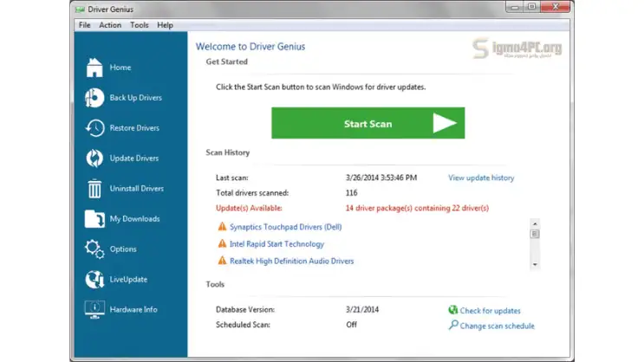The height and width of the screenshot is (362, 644).
Task: Click the Home icon in the sidebar
Action: tap(94, 68)
